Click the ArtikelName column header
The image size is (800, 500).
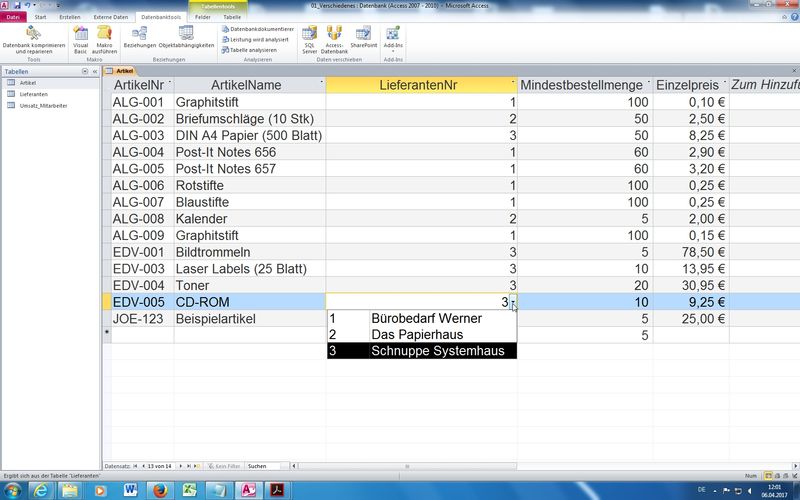tap(247, 85)
